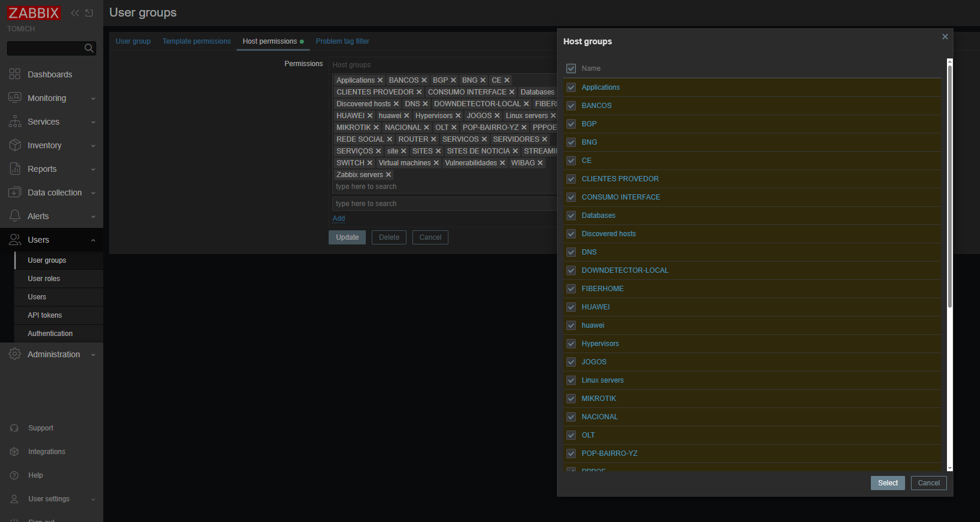
Task: Click Cancel in Host groups dialog
Action: click(x=929, y=483)
